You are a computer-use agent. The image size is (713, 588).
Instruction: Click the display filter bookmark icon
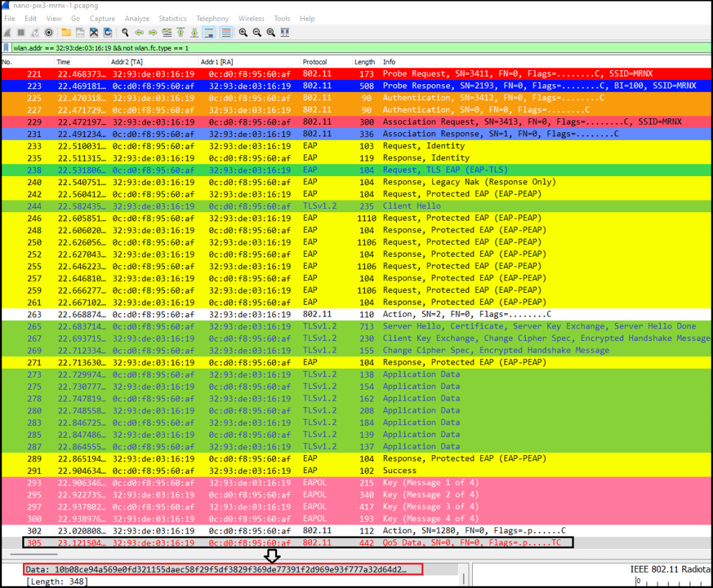pos(7,48)
